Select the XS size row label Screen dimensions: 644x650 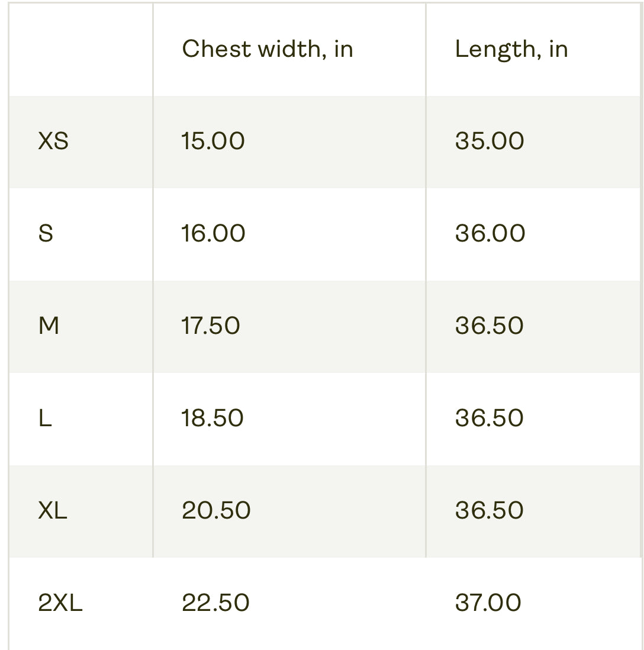pos(53,141)
